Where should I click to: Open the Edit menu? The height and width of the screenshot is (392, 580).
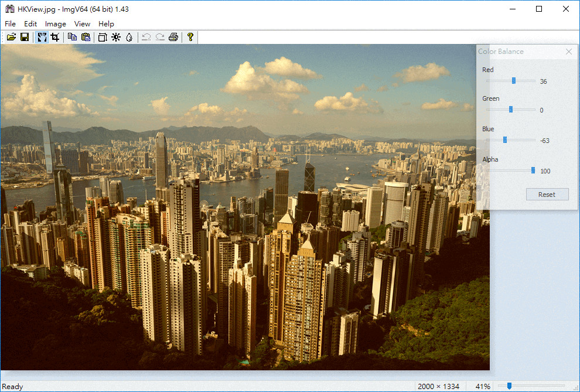click(x=30, y=23)
